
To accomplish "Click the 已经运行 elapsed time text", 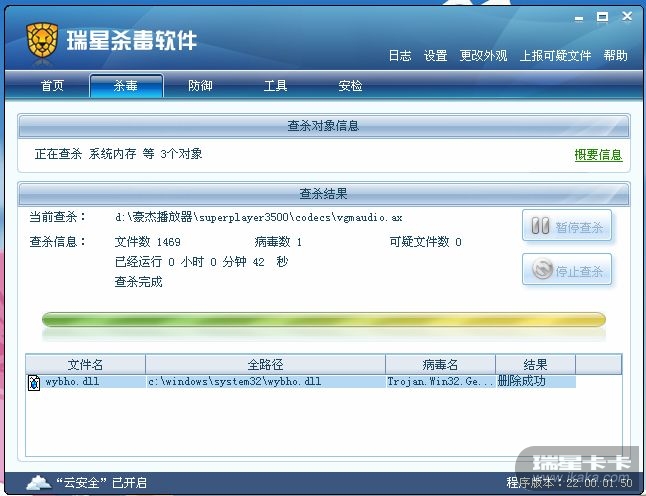I will (201, 262).
